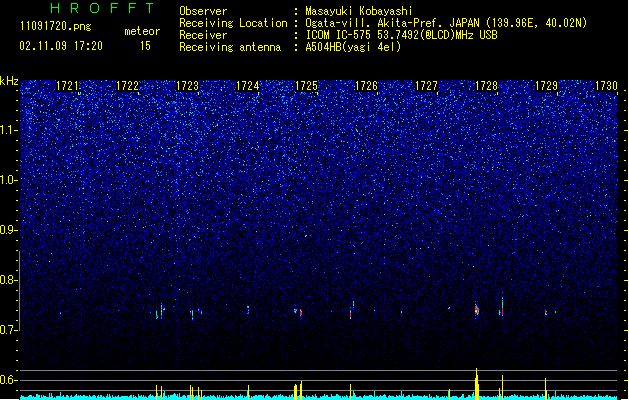The height and width of the screenshot is (400, 629).
Task: Click the Ogata-vill. Akita-Pref. JAPAN location text
Action: pyautogui.click(x=446, y=23)
